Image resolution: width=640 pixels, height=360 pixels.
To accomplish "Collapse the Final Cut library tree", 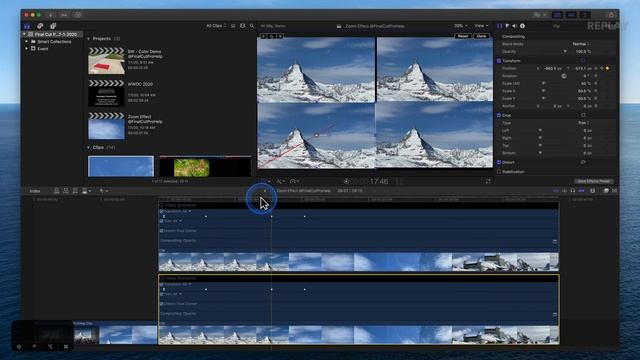I will coord(24,34).
